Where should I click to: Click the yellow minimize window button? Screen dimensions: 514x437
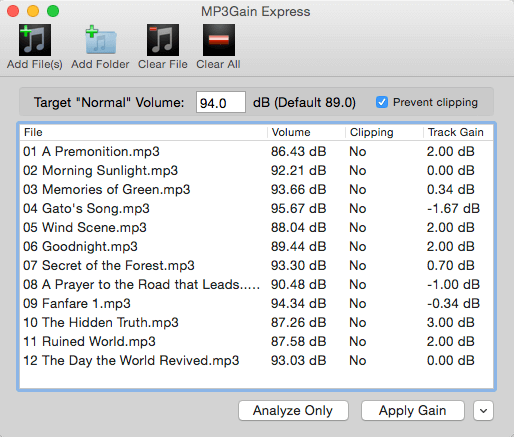[33, 11]
